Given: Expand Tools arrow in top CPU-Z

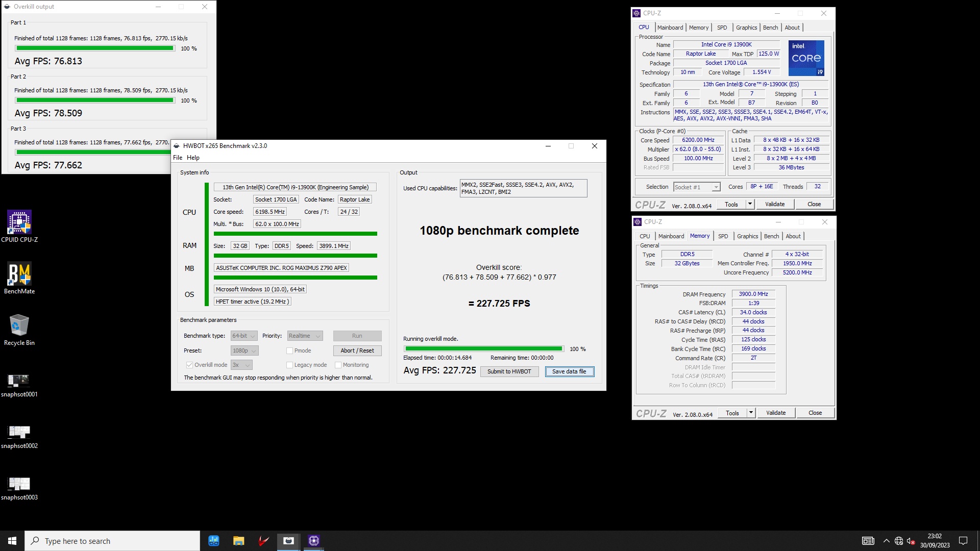Looking at the screenshot, I should (x=750, y=204).
